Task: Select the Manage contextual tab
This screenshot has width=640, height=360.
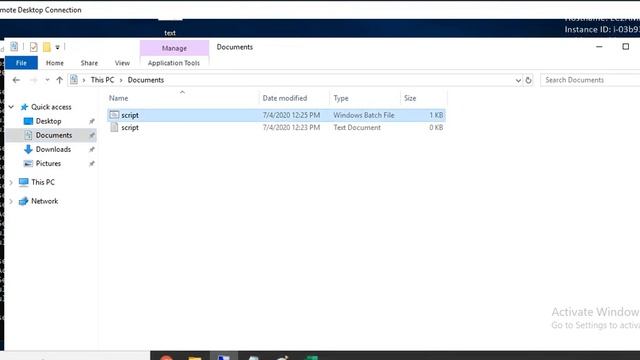Action: point(174,48)
